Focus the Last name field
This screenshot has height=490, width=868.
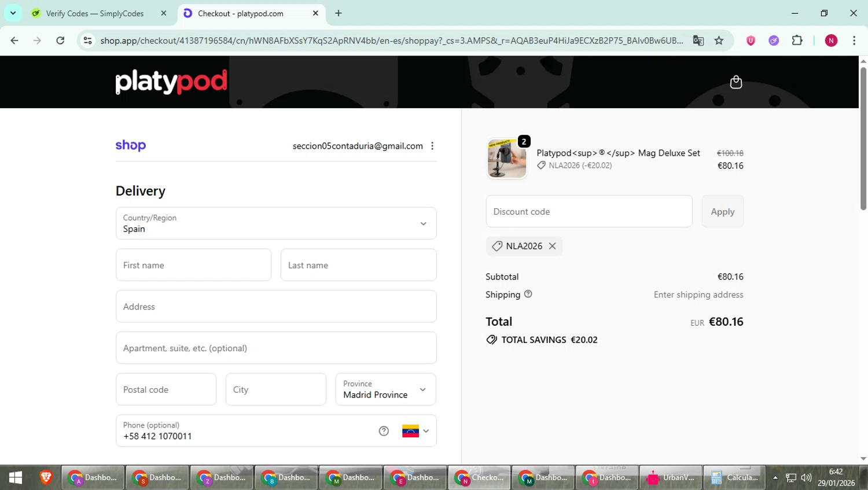click(x=358, y=265)
